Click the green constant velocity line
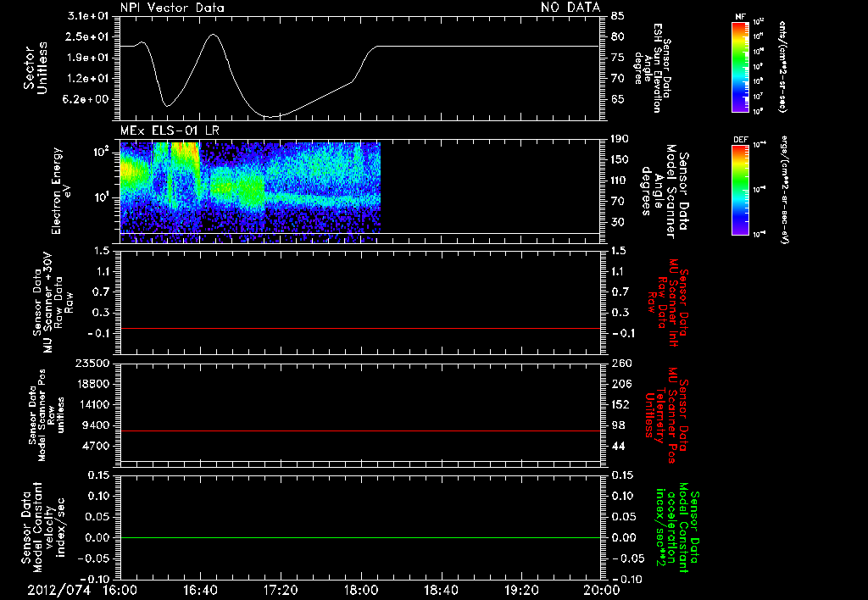 tap(359, 537)
